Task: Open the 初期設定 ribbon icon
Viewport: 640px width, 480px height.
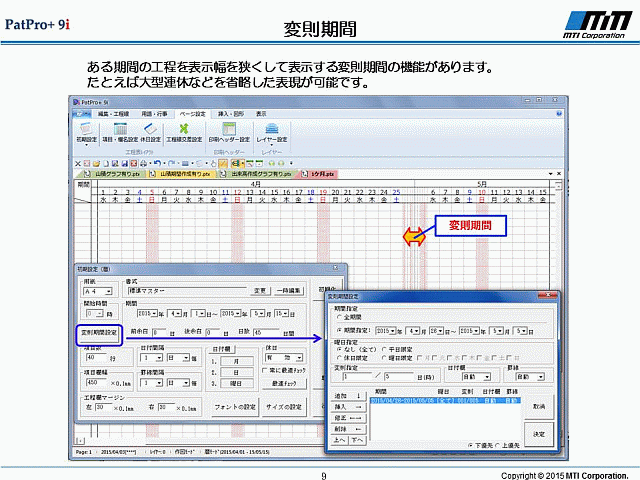Action: coord(86,133)
